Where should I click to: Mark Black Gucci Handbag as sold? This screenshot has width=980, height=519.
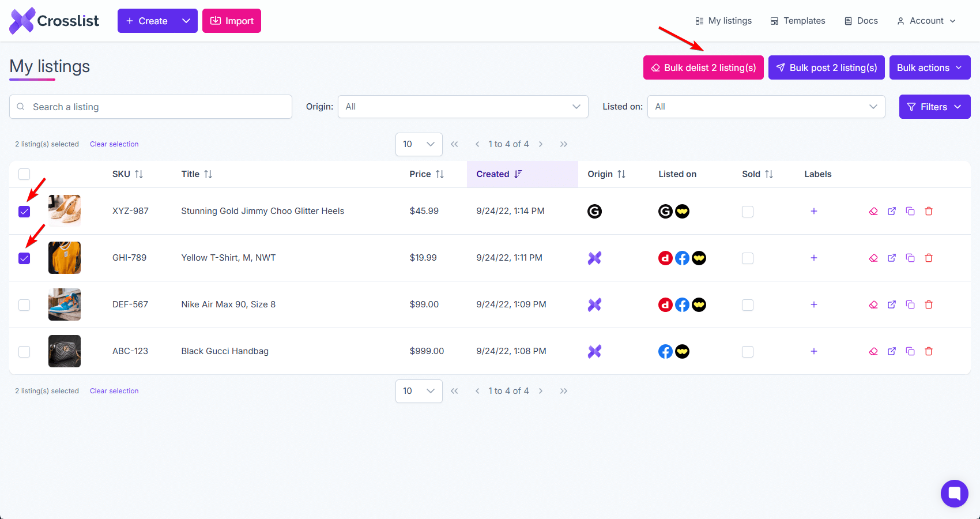pyautogui.click(x=748, y=352)
